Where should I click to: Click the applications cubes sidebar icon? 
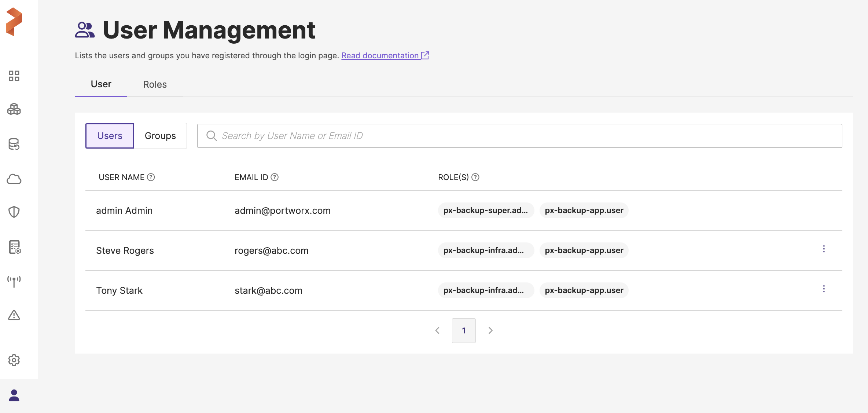point(14,109)
